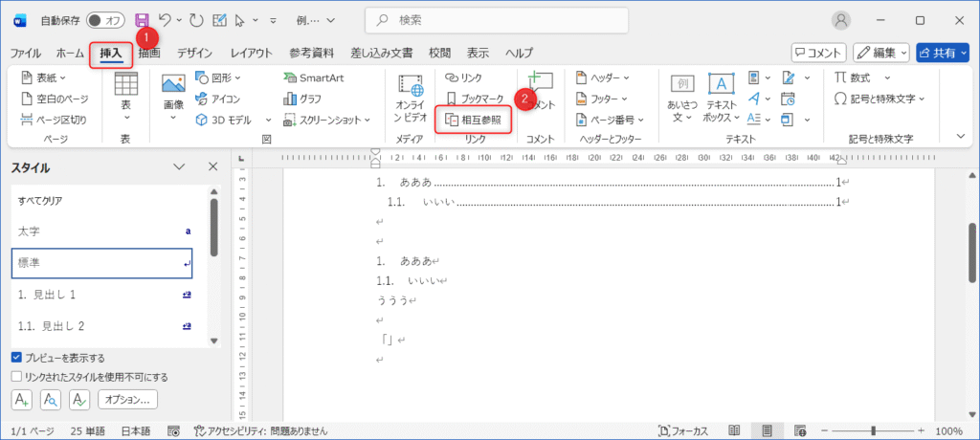Enable リンクされたスタイルを使用不可にする checkbox
This screenshot has width=980, height=440.
point(16,377)
